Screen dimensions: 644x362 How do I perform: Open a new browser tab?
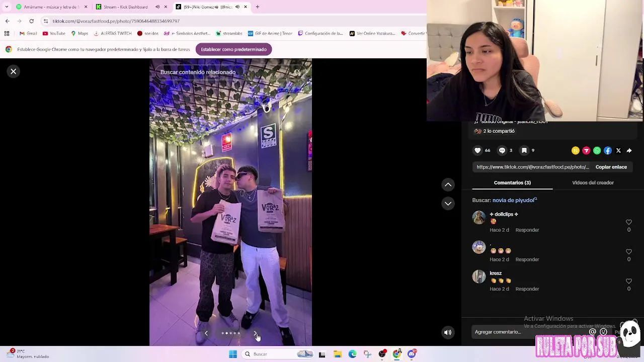tap(257, 7)
